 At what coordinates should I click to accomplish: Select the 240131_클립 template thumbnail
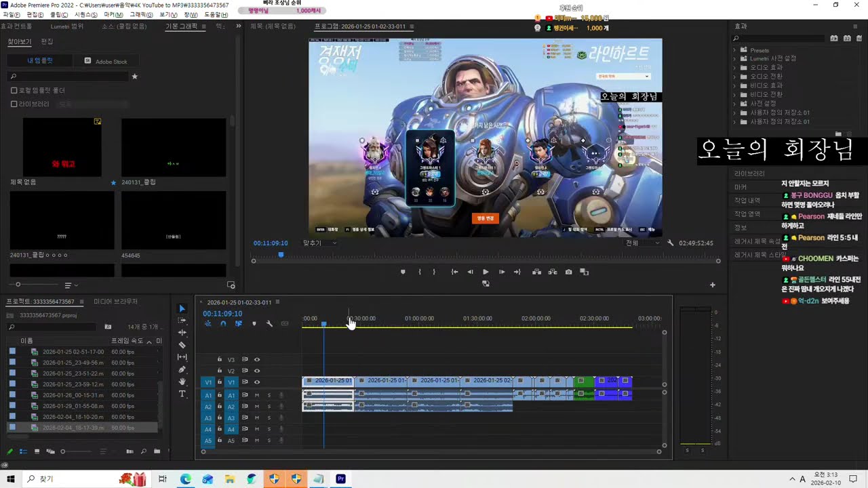[x=173, y=147]
